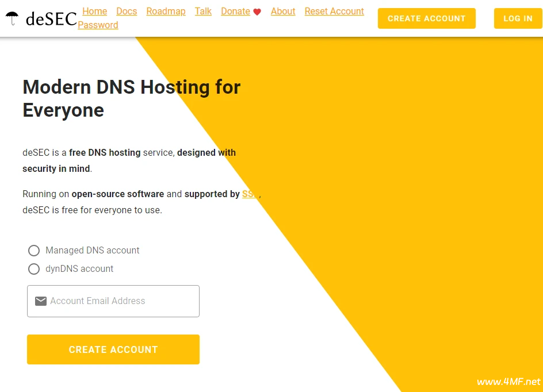The width and height of the screenshot is (543, 392).
Task: Submit the CREATE ACCOUNT button below email field
Action: tap(113, 349)
